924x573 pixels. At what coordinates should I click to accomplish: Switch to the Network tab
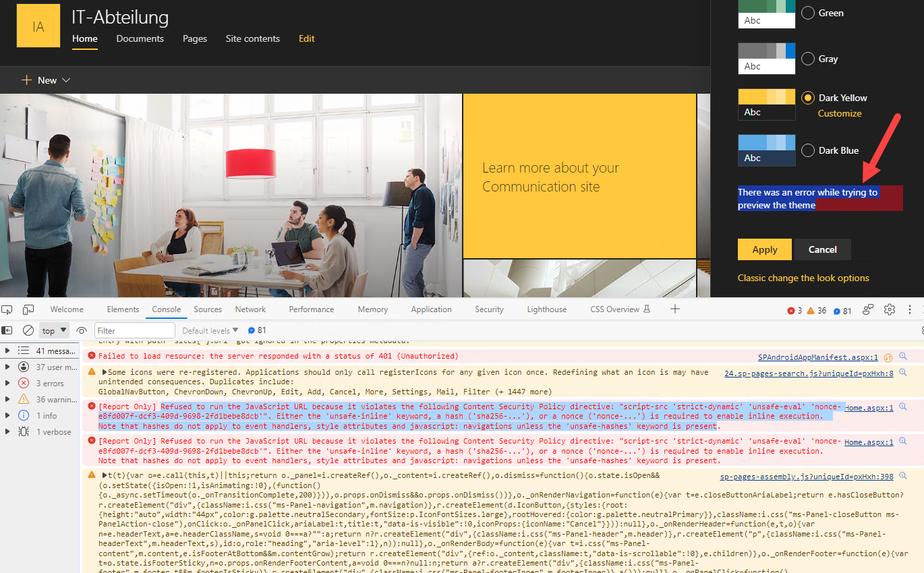250,309
